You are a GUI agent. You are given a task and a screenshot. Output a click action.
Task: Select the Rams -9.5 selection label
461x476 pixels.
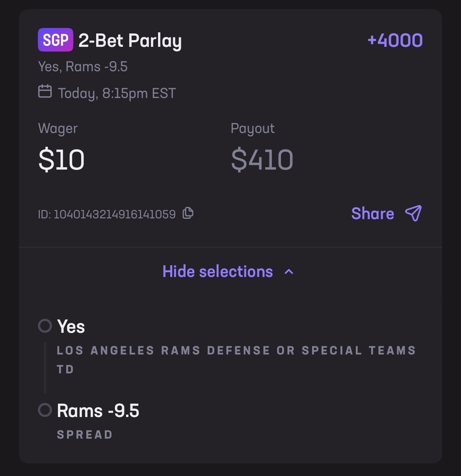(98, 411)
